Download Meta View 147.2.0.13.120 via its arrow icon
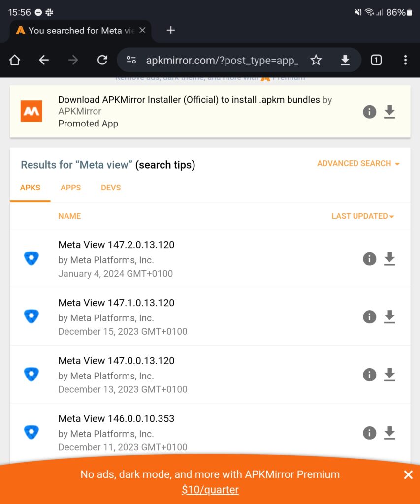The height and width of the screenshot is (504, 420). (x=389, y=259)
